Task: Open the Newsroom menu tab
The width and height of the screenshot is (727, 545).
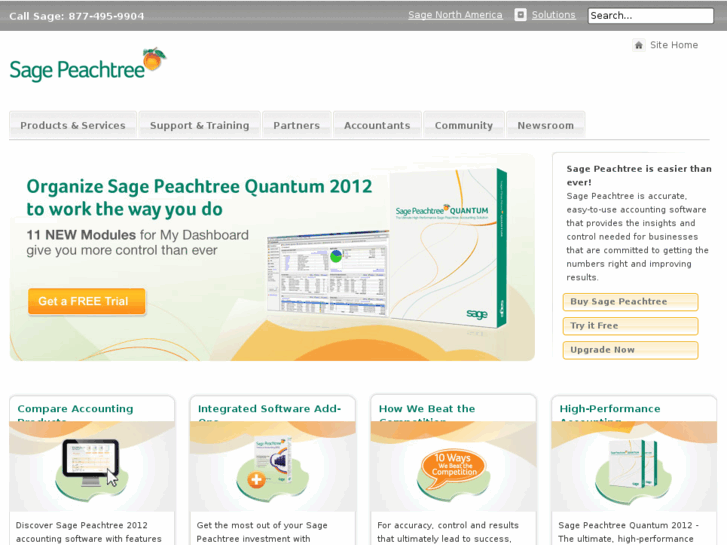Action: 545,125
